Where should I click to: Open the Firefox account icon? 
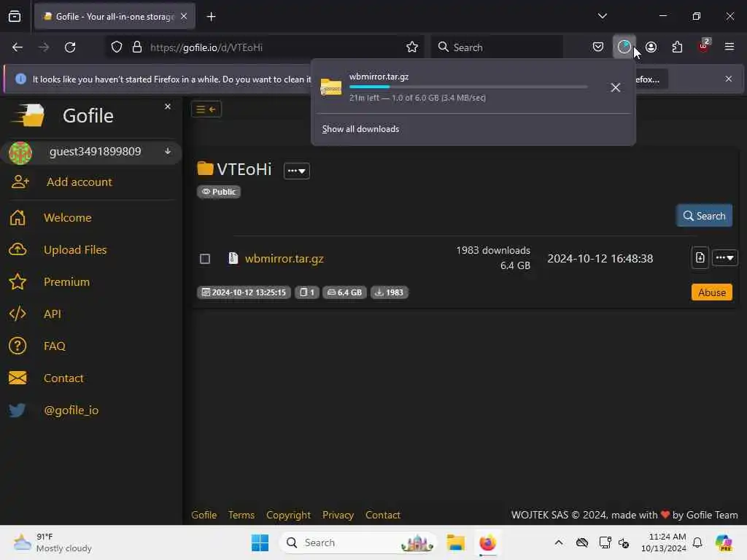point(651,47)
